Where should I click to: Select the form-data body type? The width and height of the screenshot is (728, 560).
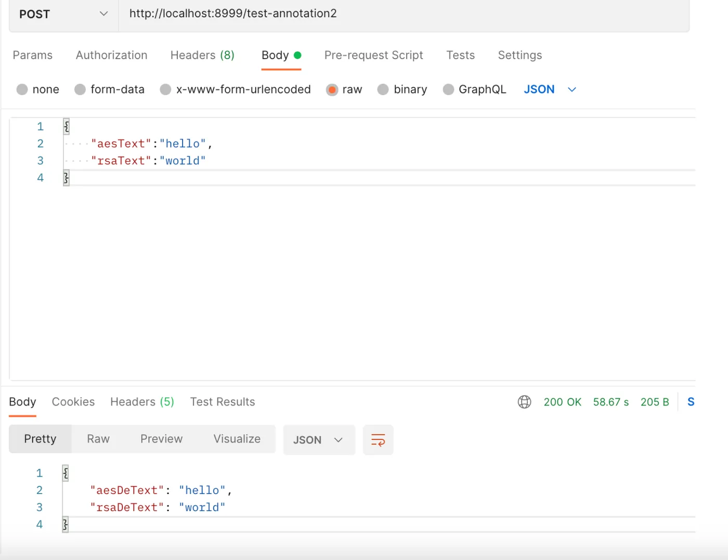point(109,89)
